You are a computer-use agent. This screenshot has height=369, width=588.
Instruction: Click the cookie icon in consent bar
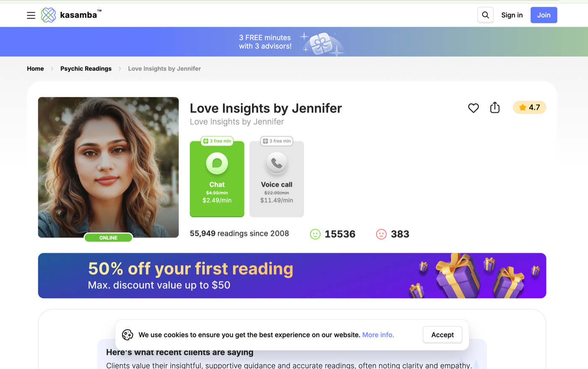[x=127, y=335]
